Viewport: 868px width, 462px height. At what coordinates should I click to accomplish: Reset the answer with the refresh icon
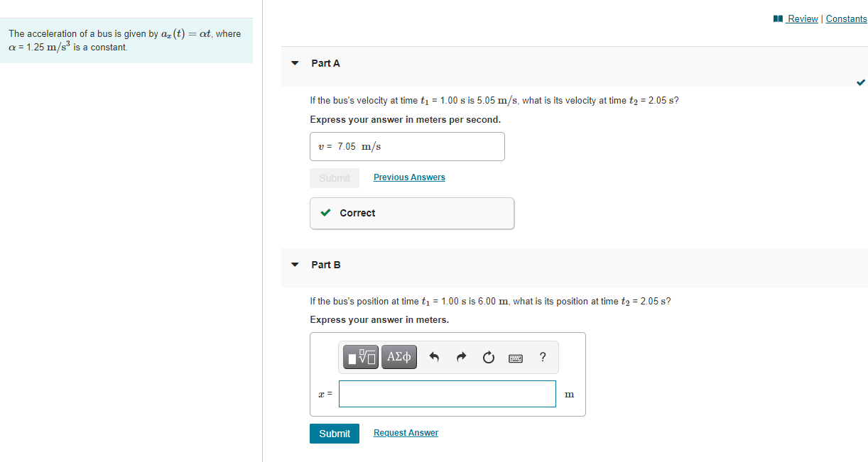tap(488, 357)
